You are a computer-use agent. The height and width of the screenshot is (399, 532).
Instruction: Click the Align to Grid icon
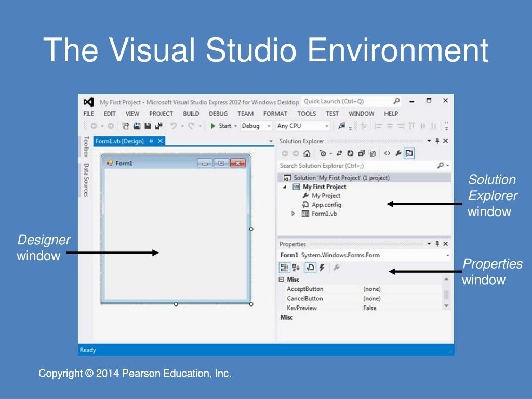[364, 126]
